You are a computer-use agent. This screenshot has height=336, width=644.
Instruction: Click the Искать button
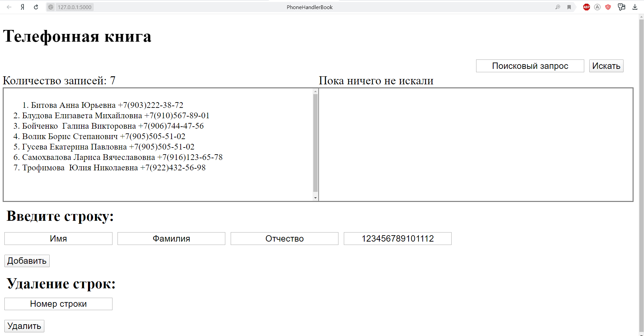(606, 66)
